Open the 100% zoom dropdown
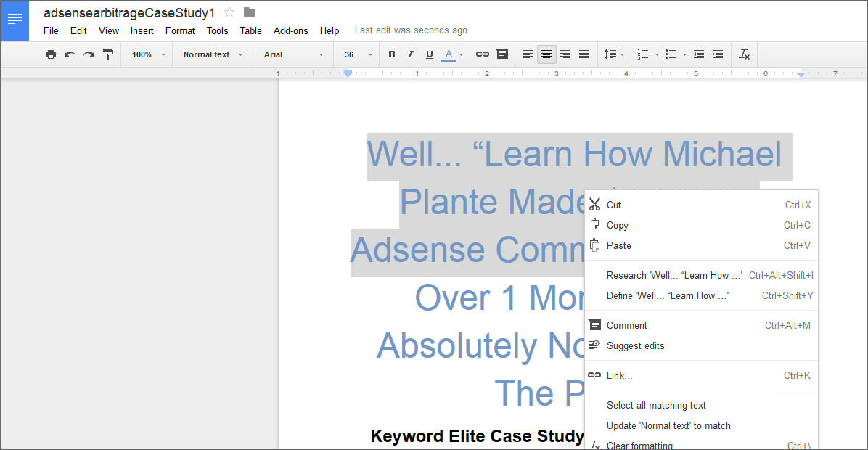Image resolution: width=868 pixels, height=450 pixels. (x=148, y=54)
